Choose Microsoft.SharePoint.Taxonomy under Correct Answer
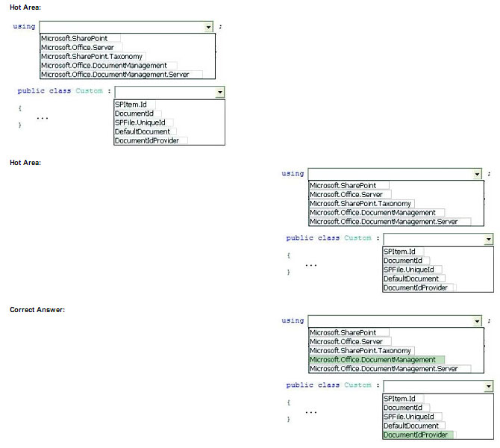500x448 pixels. pos(362,351)
